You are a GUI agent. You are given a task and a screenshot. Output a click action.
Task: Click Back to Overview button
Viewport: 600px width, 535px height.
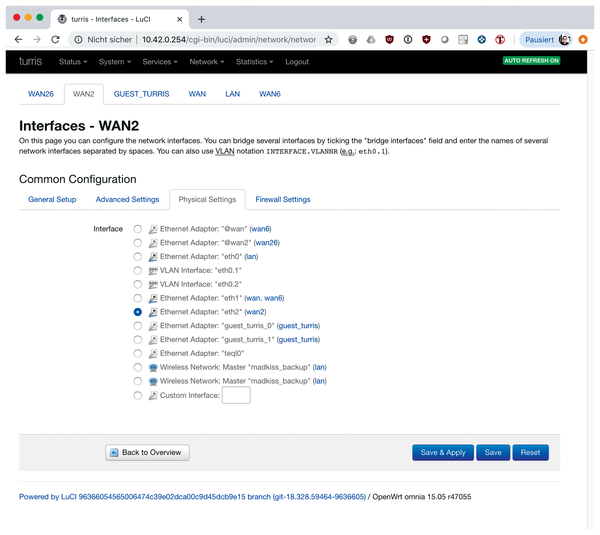tap(147, 452)
